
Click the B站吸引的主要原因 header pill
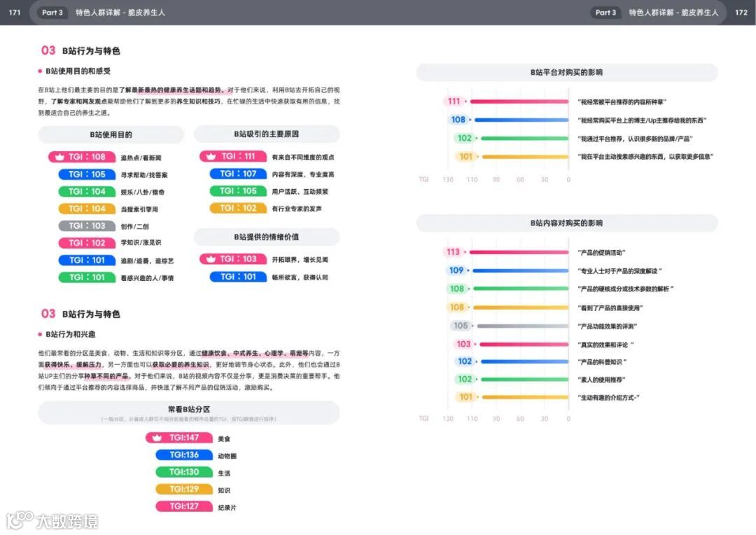point(267,134)
